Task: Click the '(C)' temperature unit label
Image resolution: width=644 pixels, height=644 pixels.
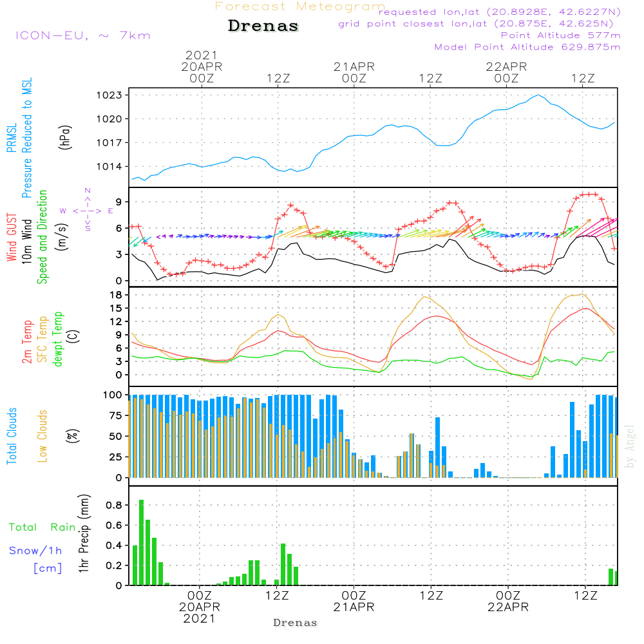Action: tap(73, 336)
